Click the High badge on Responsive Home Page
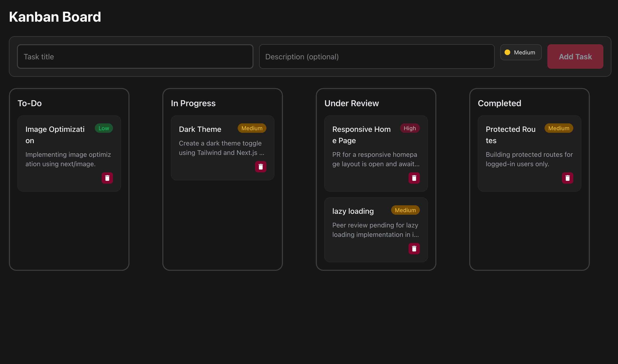Image resolution: width=618 pixels, height=364 pixels. pyautogui.click(x=409, y=128)
